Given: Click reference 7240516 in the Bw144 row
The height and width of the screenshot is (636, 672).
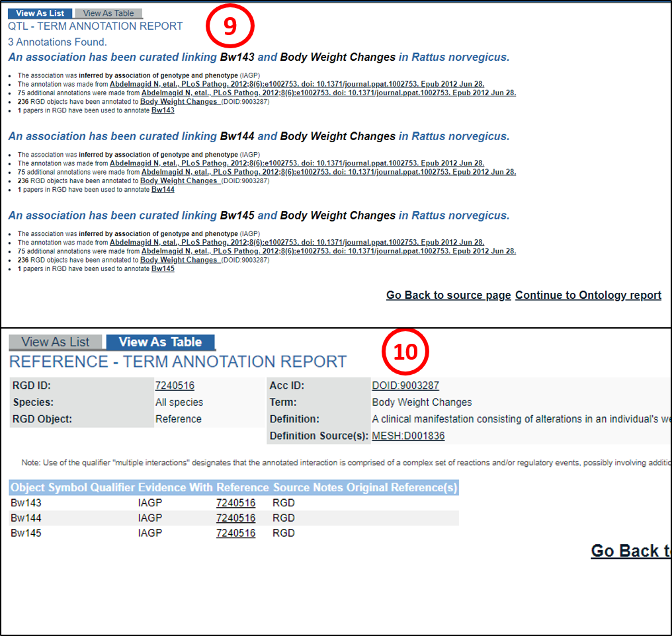Looking at the screenshot, I should pos(235,518).
